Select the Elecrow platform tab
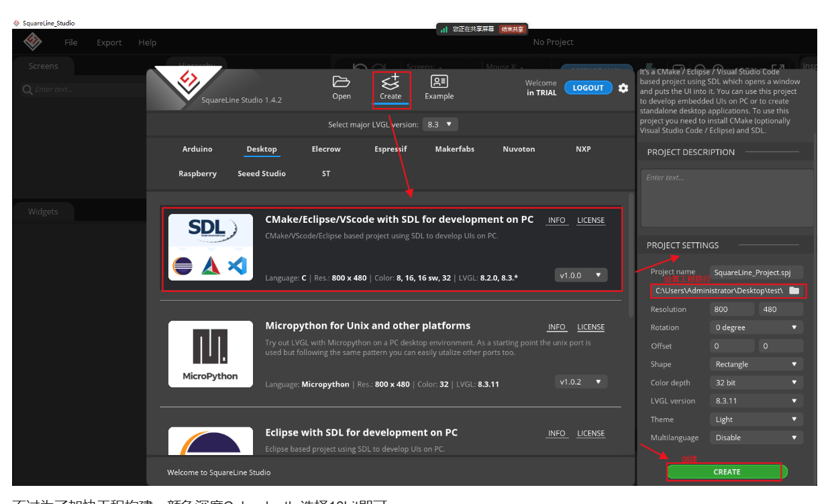Viewport: 830px width, 504px height. (326, 149)
